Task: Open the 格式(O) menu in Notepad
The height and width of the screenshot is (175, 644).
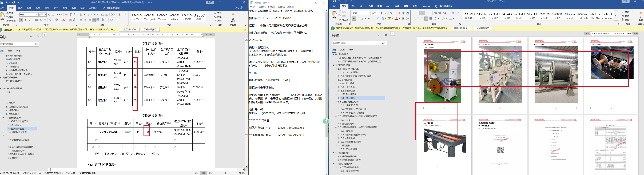Action: pos(272,7)
